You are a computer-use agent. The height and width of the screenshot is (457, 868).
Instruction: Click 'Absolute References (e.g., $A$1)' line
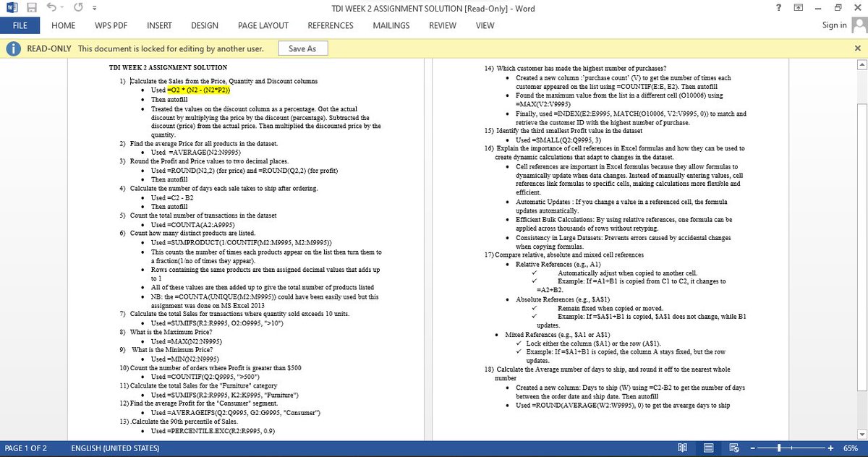click(563, 299)
